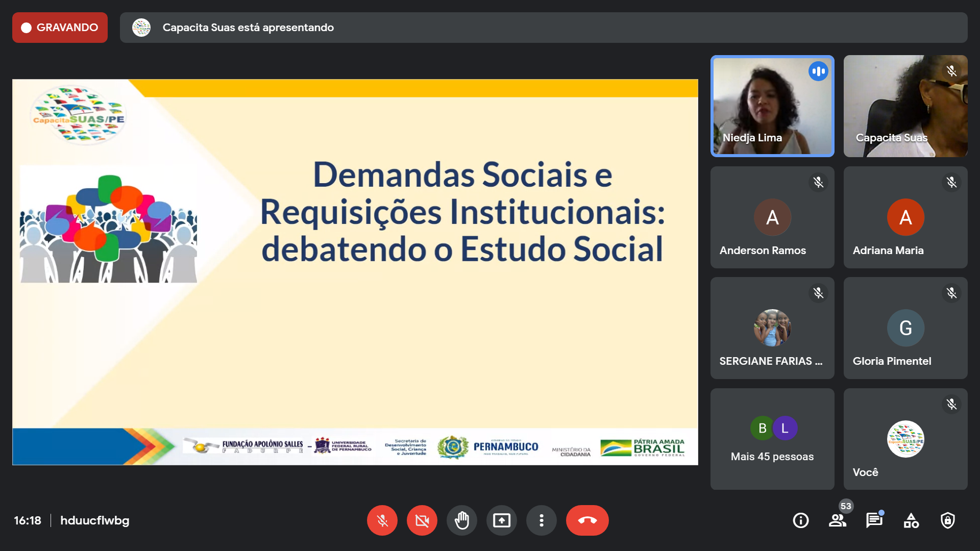Screen dimensions: 980x551
Task: Click the Anderson Ramos participant tile
Action: (772, 217)
